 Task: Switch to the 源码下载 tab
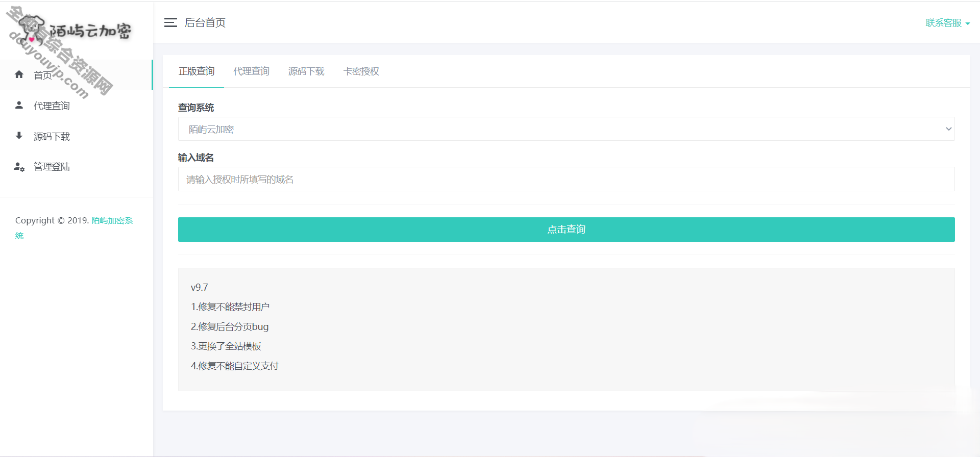[x=306, y=71]
